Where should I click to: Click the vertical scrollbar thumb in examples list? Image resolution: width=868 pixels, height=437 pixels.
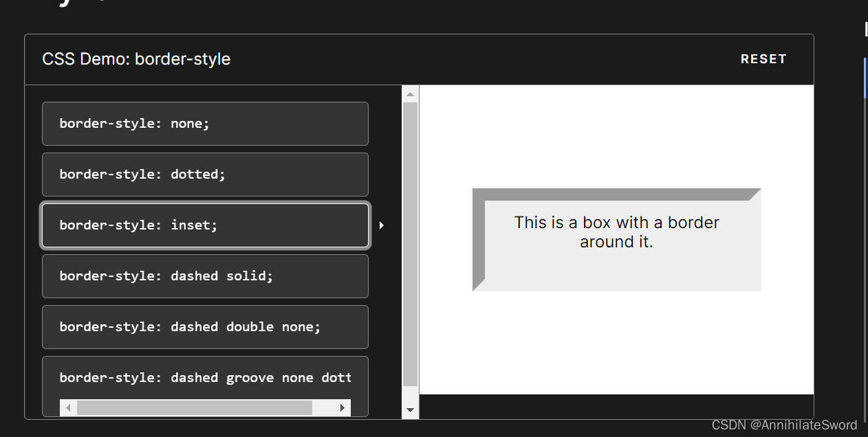click(411, 245)
